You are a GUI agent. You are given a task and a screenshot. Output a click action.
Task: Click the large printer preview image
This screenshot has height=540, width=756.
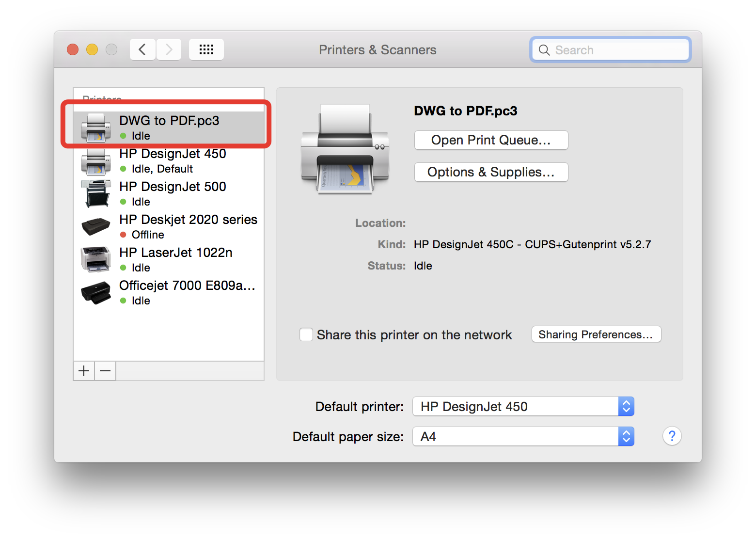(345, 148)
